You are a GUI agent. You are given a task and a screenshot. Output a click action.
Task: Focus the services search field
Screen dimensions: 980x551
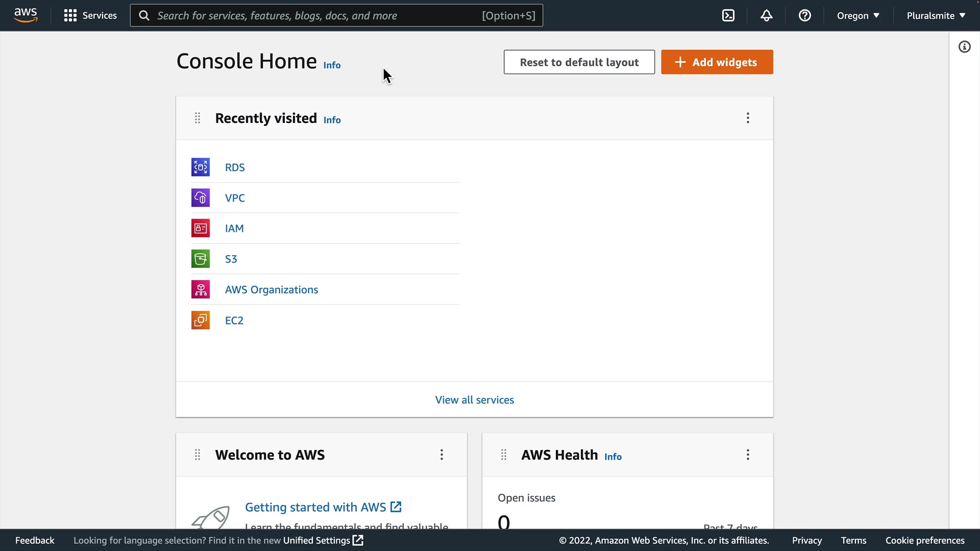[316, 15]
